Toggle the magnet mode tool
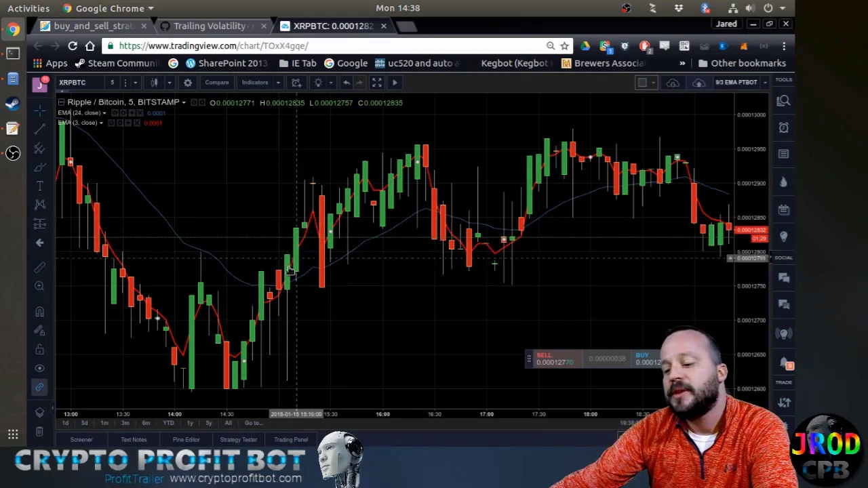 39,312
